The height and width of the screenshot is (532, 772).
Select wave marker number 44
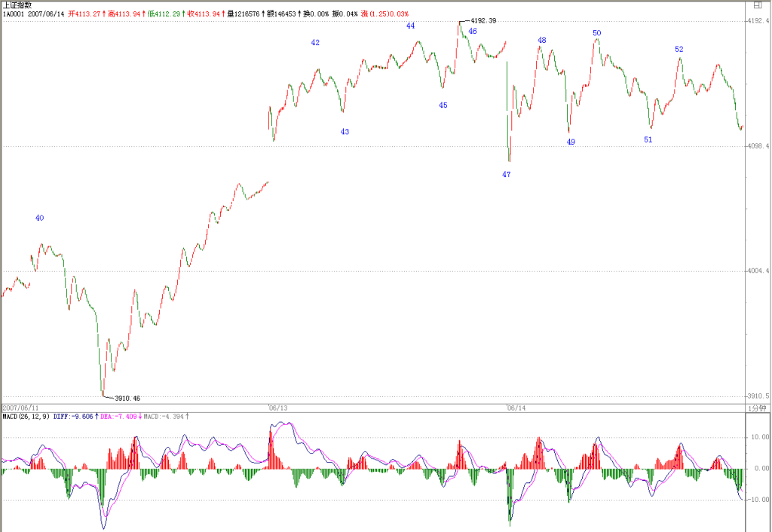point(410,26)
